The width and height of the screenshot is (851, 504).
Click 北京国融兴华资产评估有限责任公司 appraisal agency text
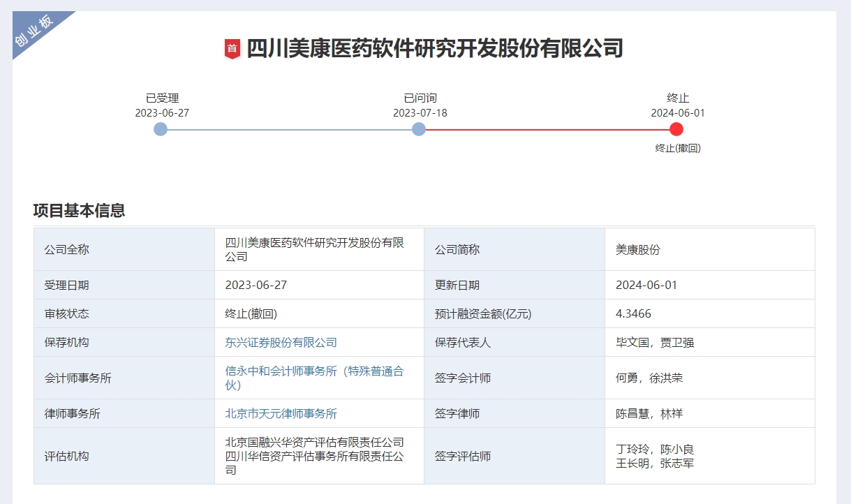(x=314, y=443)
